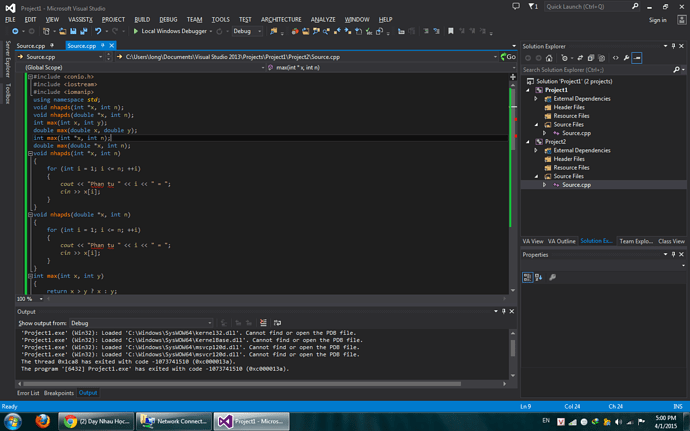Toggle the pin on active Source.cpp tab
The image size is (690, 431).
point(103,45)
